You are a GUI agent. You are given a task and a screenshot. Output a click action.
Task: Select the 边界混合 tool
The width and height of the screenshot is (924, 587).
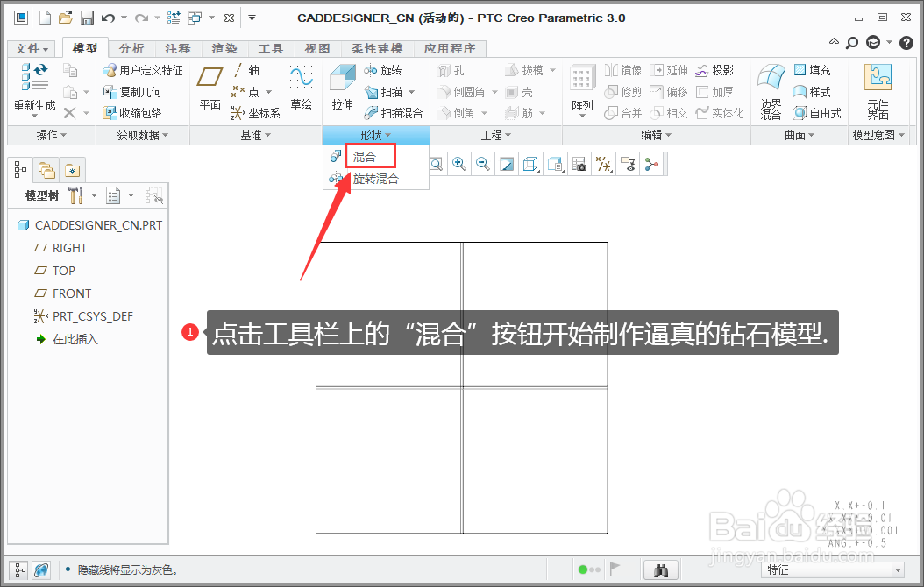[771, 91]
